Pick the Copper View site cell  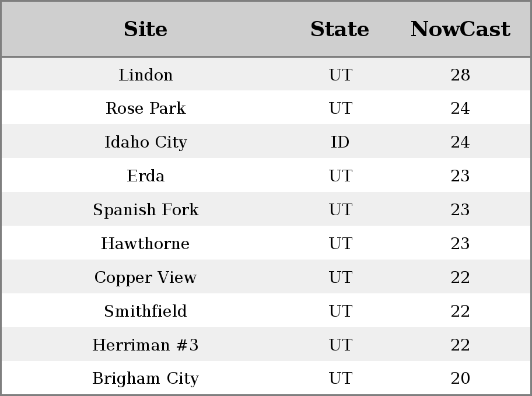tap(145, 278)
